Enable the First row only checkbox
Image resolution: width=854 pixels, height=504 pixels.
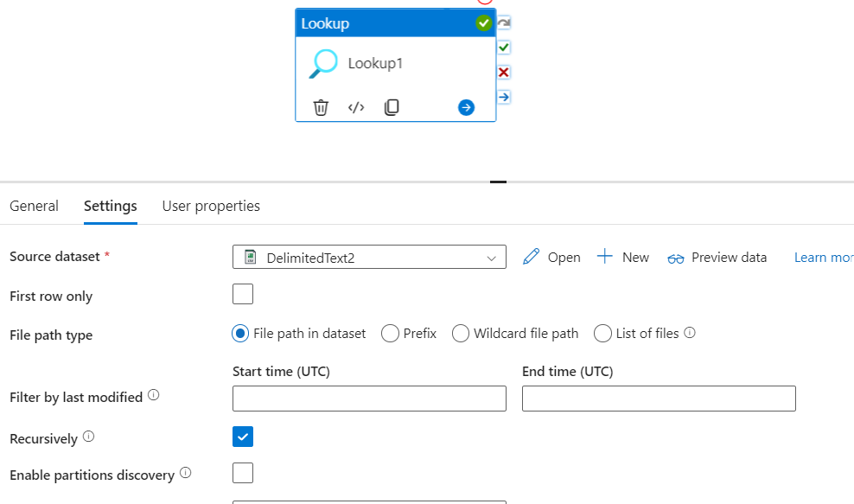[243, 294]
